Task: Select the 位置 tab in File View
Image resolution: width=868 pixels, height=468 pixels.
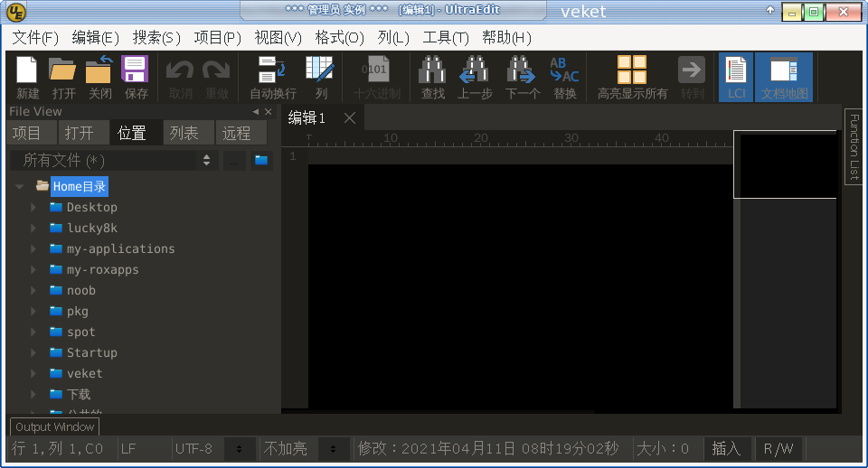Action: [x=137, y=134]
